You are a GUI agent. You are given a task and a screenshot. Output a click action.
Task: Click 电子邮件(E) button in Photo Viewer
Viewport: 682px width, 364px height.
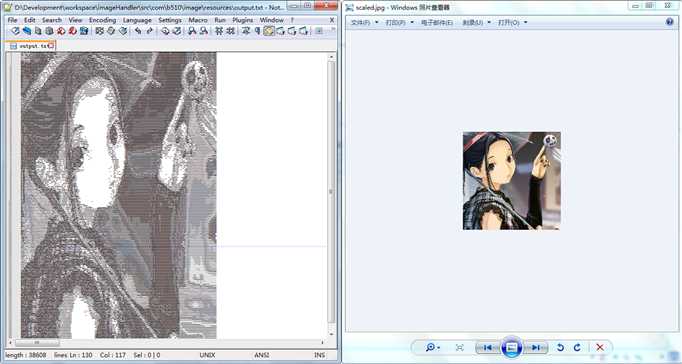tap(437, 22)
